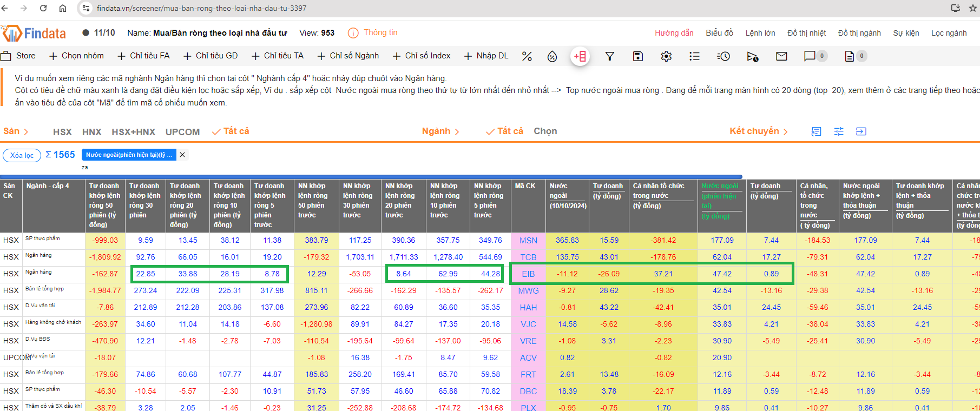Click the browser reload icon

pos(43,8)
